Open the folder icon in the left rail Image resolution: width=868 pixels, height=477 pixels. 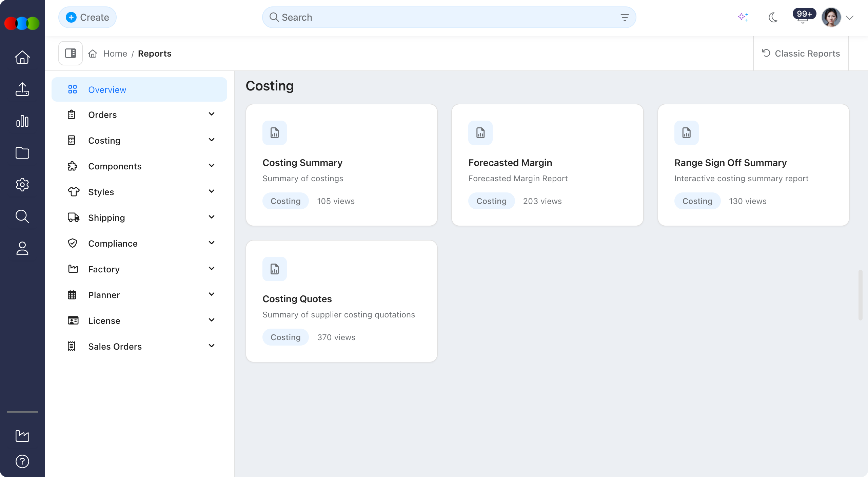pos(22,153)
